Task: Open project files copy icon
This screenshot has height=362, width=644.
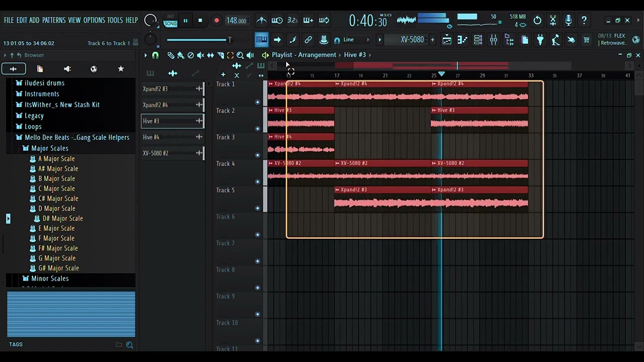Action: tap(525, 40)
